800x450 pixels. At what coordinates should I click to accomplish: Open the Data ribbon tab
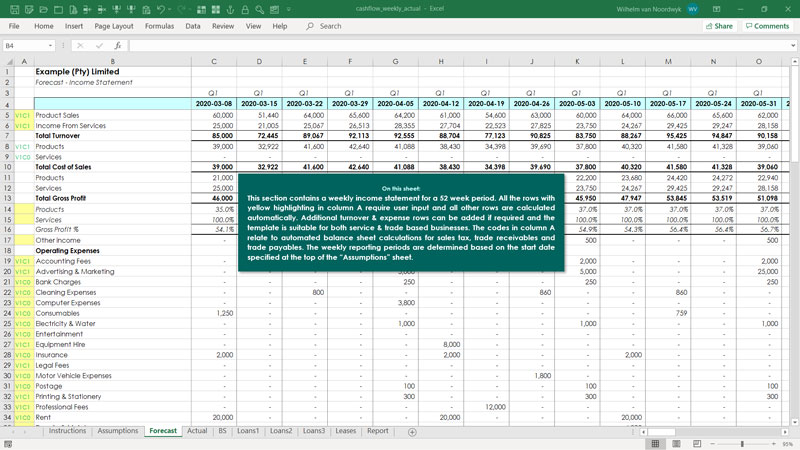click(x=193, y=26)
